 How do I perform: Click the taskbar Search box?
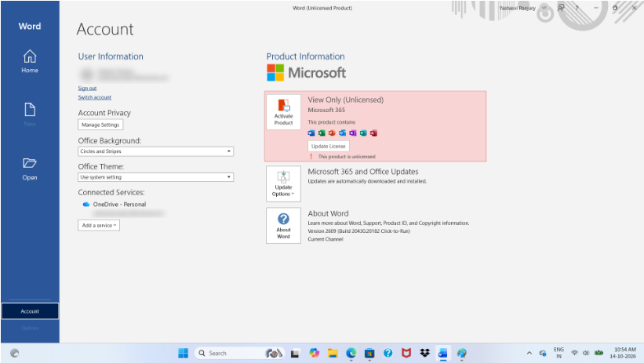click(x=239, y=353)
